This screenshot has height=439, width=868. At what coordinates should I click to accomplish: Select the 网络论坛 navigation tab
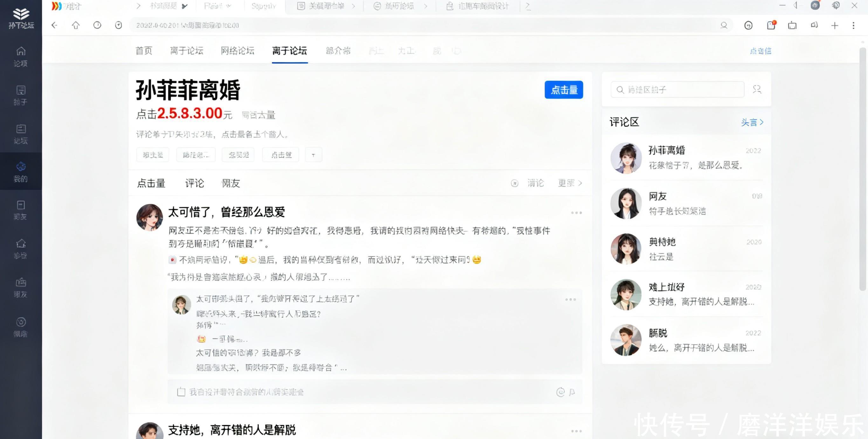point(238,51)
